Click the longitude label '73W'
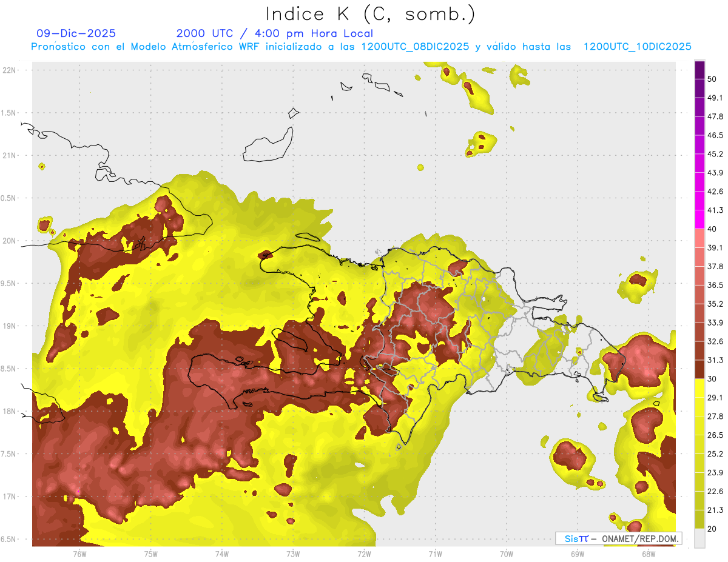Screen dimensions: 728x562 [293, 554]
